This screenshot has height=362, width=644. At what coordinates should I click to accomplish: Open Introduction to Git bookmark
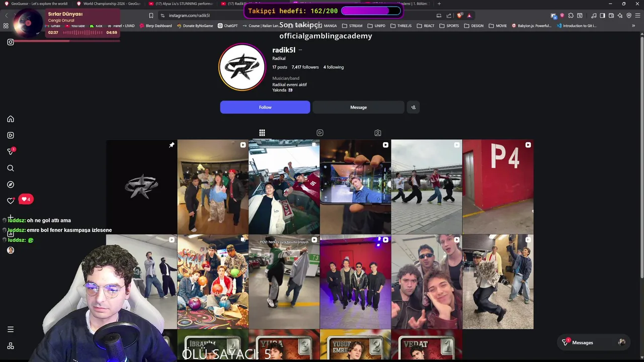point(577,26)
